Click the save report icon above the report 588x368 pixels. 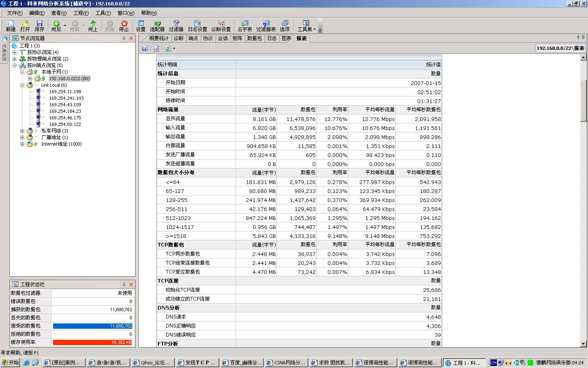145,49
